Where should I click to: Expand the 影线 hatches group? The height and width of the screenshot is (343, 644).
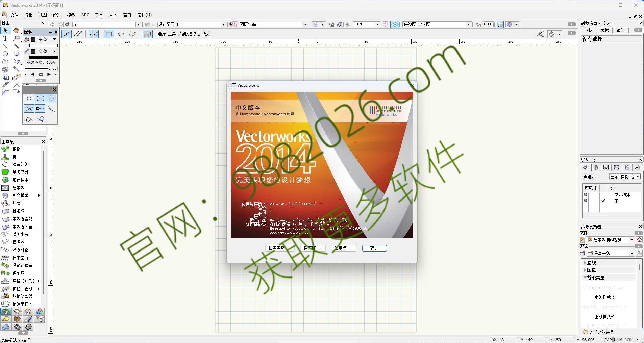[x=585, y=263]
